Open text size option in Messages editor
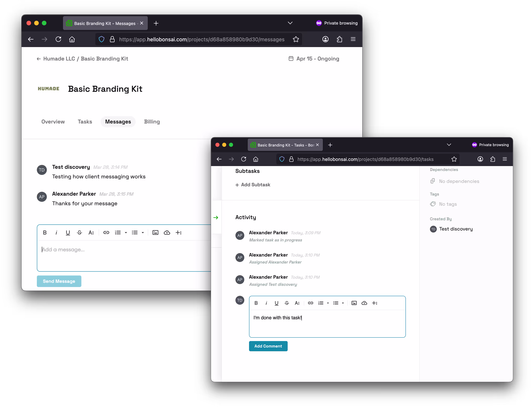This screenshot has height=407, width=532. click(91, 232)
